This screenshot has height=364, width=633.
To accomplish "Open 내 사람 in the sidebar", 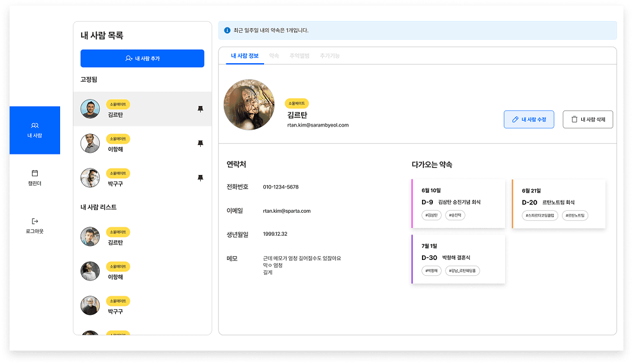I will click(35, 130).
